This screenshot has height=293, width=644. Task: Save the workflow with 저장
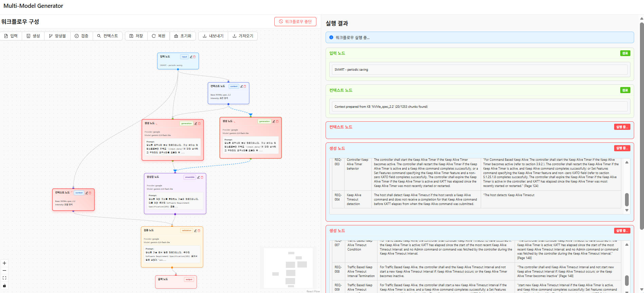coord(136,36)
